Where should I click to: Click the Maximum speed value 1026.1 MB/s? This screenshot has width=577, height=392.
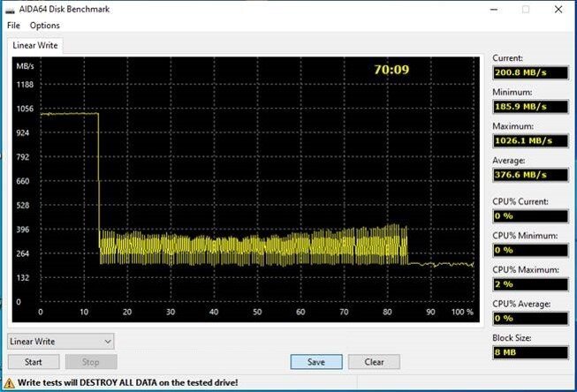tap(530, 141)
